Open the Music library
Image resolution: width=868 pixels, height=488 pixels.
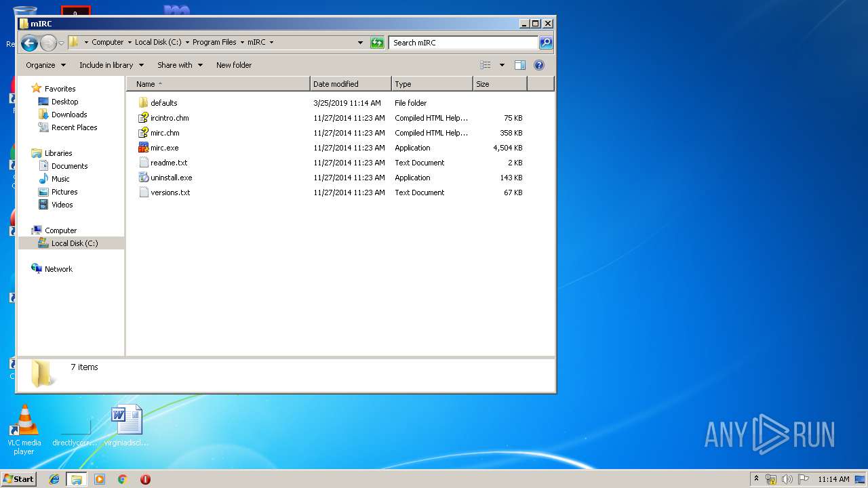60,179
